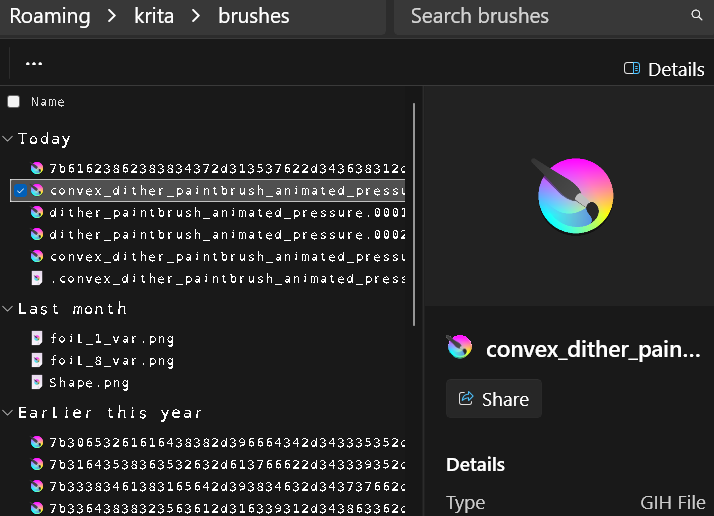This screenshot has height=516, width=714.
Task: Select file starting with 7b3364383832
Action: pos(227,508)
